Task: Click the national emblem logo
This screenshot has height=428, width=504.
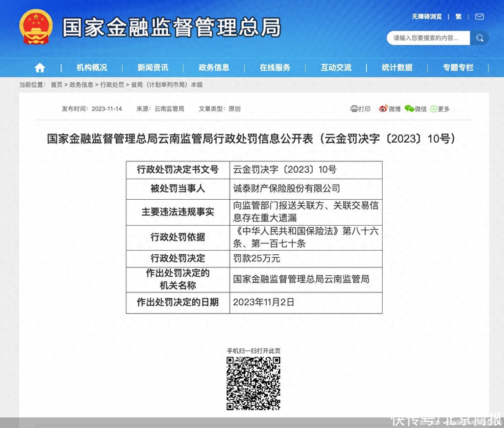Action: [36, 27]
